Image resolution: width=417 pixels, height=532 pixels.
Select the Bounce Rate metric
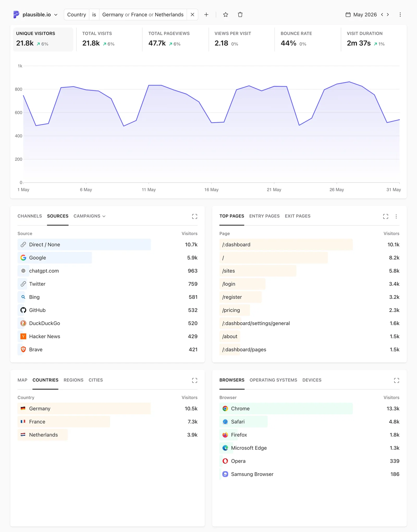308,39
